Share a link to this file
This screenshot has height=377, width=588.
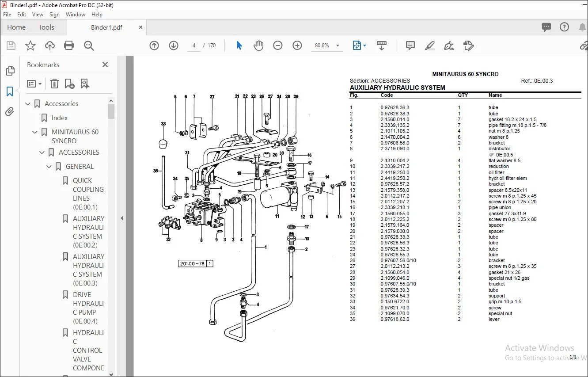click(x=584, y=46)
